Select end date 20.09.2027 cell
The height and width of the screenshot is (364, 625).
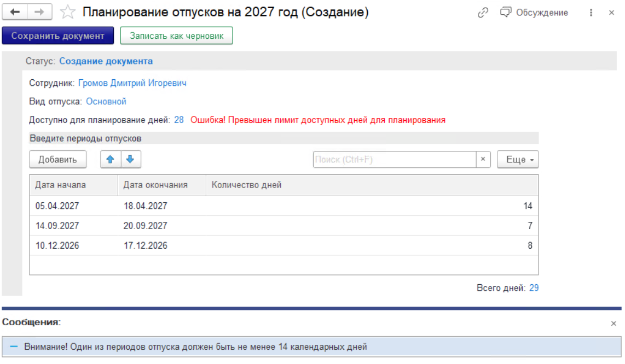(x=162, y=226)
